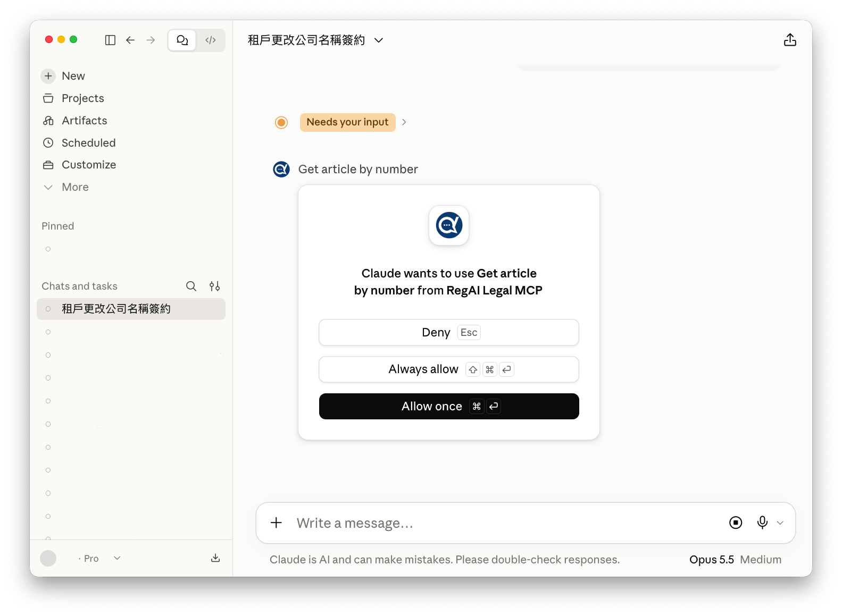842x616 pixels.
Task: Switch to code mode toggle
Action: click(211, 40)
